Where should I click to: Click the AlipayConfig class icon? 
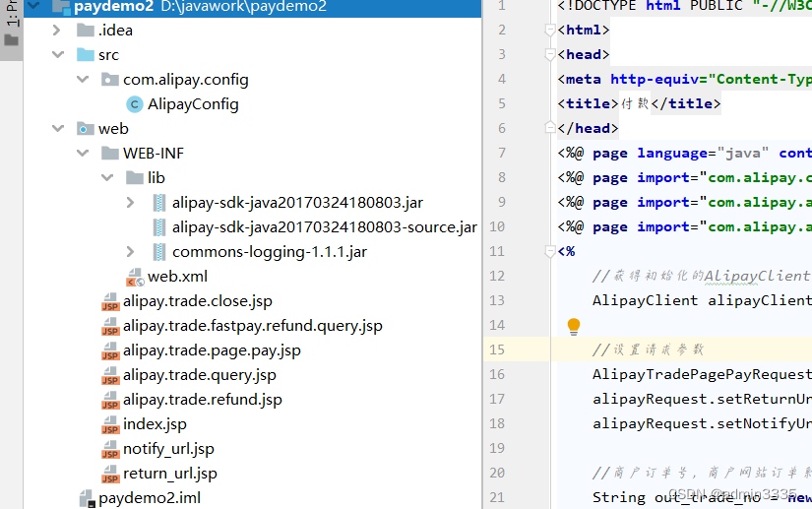[x=135, y=104]
